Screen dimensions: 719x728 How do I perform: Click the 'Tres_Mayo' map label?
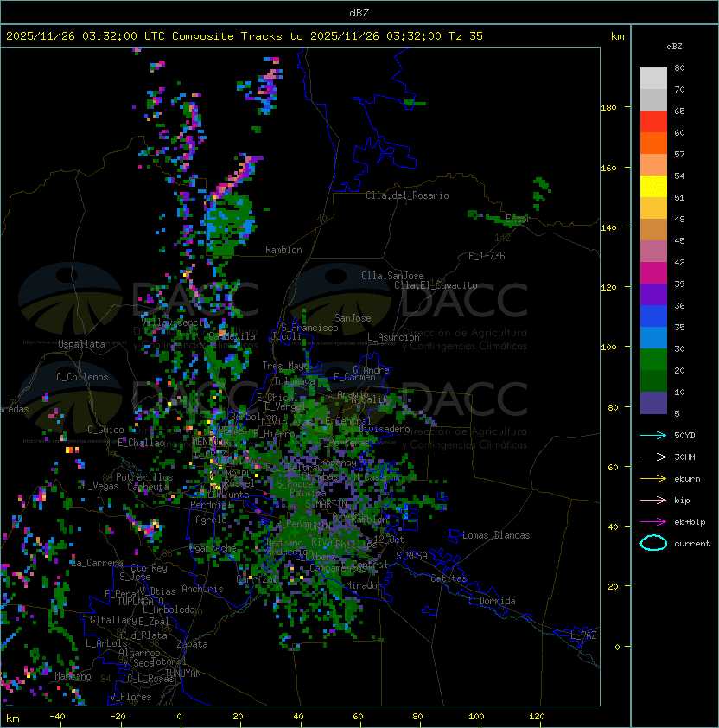click(x=285, y=366)
